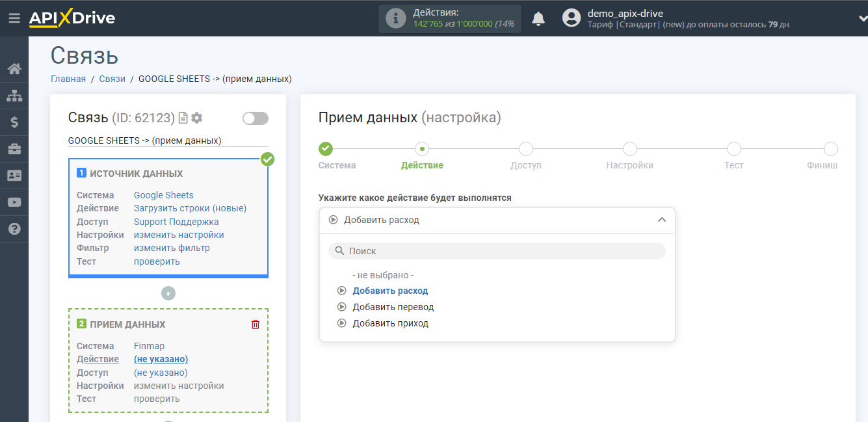Screen dimensions: 868x422
Task: Click the Действия counter 142'765
Action: click(428, 24)
